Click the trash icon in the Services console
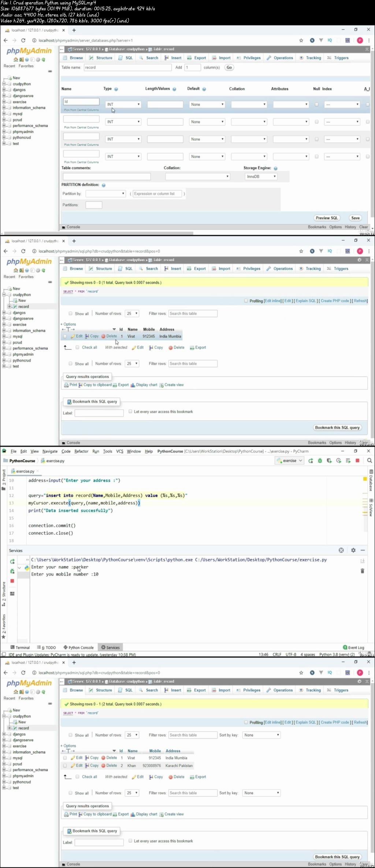The height and width of the screenshot is (868, 375). click(362, 571)
